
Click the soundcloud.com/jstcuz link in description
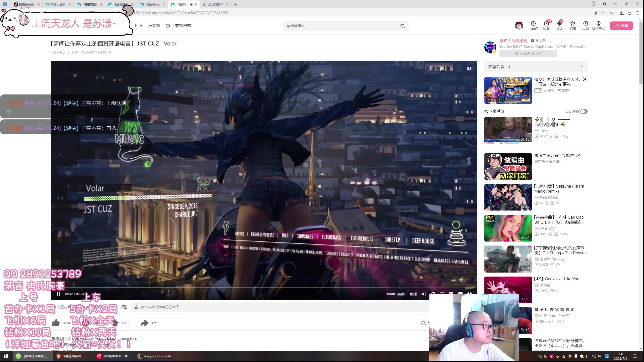click(x=111, y=339)
